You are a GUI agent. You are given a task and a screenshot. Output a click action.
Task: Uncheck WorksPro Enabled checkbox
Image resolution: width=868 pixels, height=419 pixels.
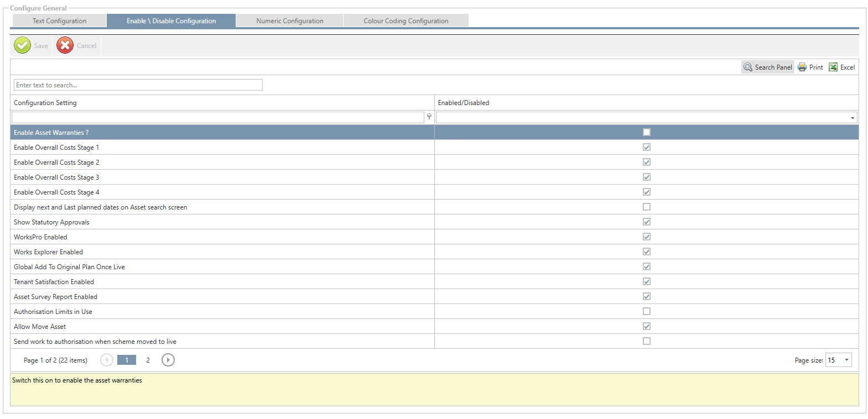pyautogui.click(x=647, y=237)
